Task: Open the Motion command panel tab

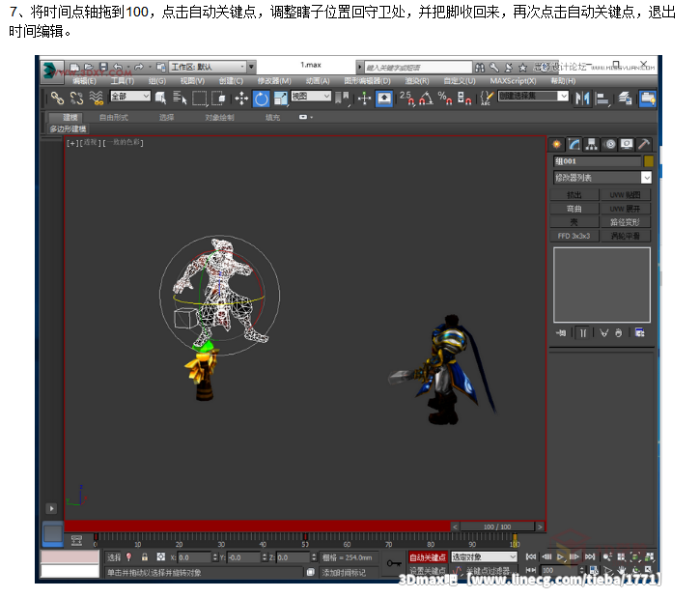Action: point(610,144)
